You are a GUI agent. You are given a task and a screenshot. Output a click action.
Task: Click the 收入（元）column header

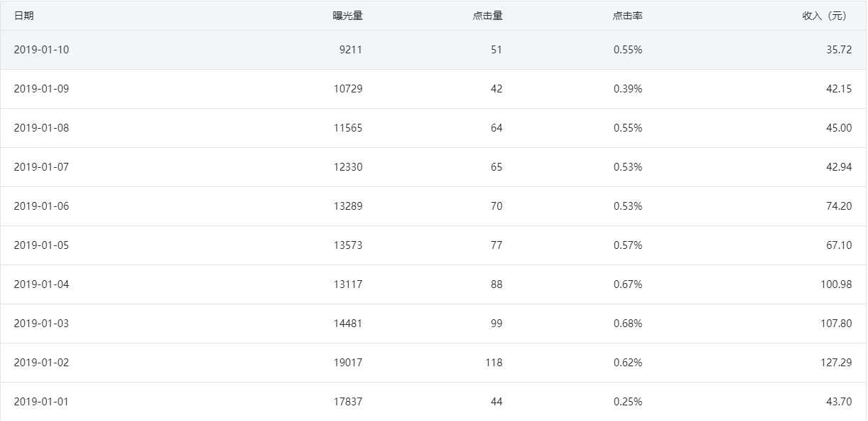(824, 16)
